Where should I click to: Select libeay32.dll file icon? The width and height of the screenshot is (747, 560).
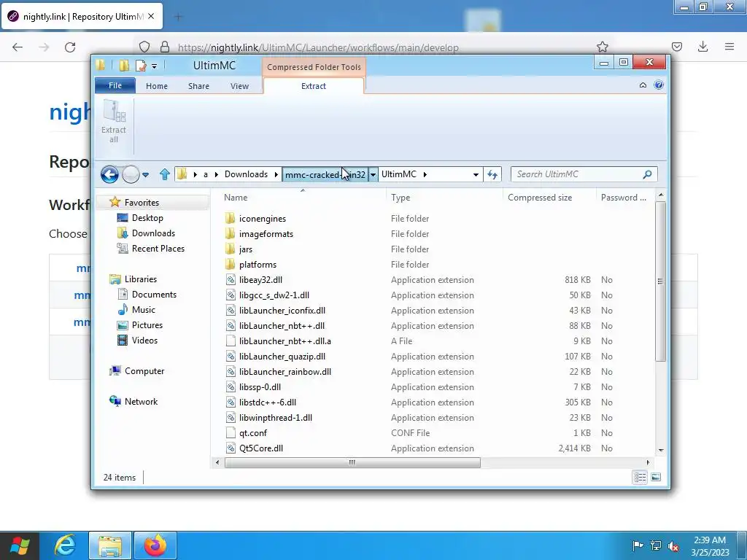(x=230, y=279)
